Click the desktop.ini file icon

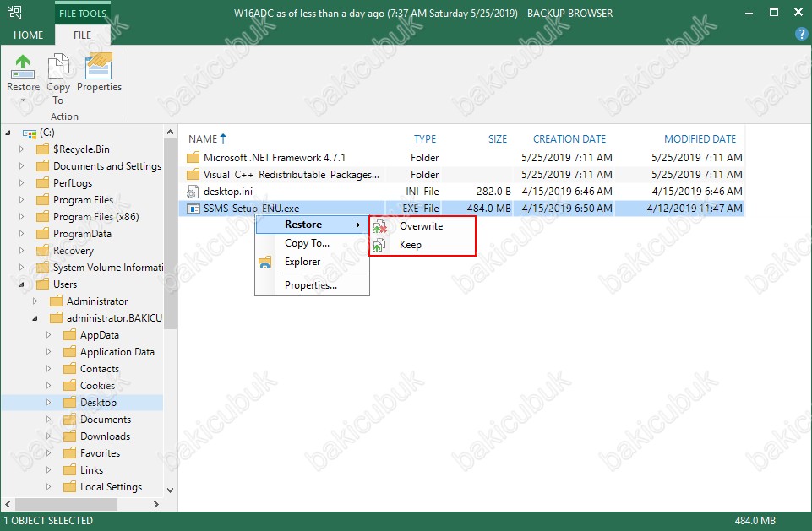pos(193,192)
